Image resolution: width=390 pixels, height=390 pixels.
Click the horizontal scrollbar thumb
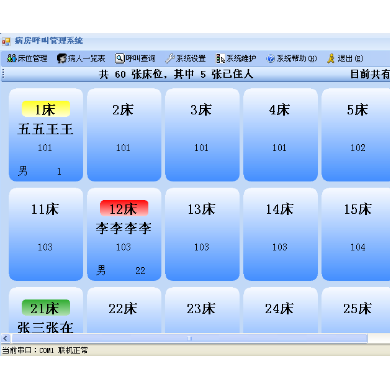[x=190, y=338]
